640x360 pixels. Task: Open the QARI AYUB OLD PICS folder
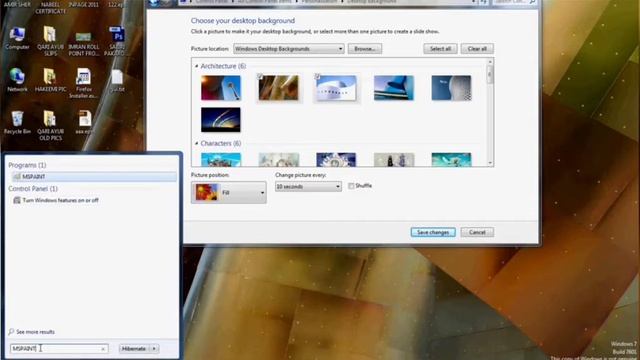pos(50,125)
